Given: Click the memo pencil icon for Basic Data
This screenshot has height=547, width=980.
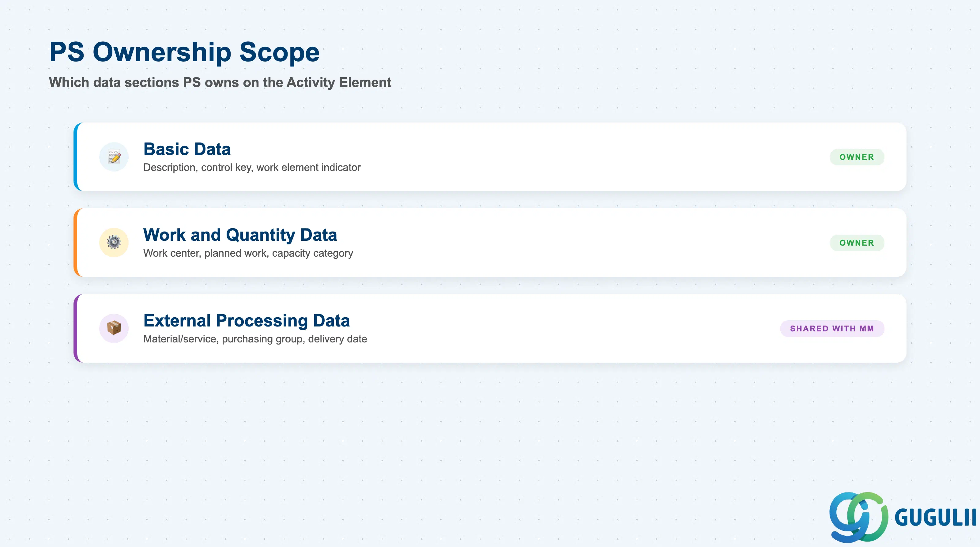Looking at the screenshot, I should tap(114, 157).
